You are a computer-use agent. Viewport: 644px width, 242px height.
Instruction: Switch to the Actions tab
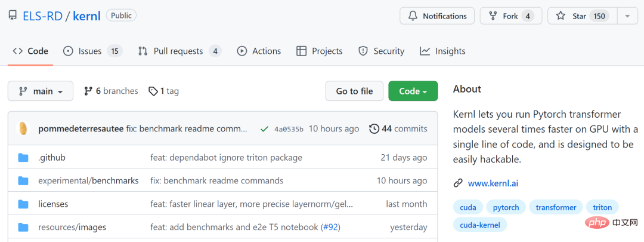tap(259, 51)
